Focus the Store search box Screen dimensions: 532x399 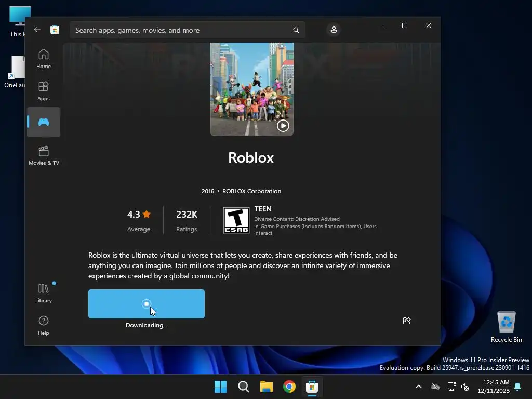(x=187, y=30)
